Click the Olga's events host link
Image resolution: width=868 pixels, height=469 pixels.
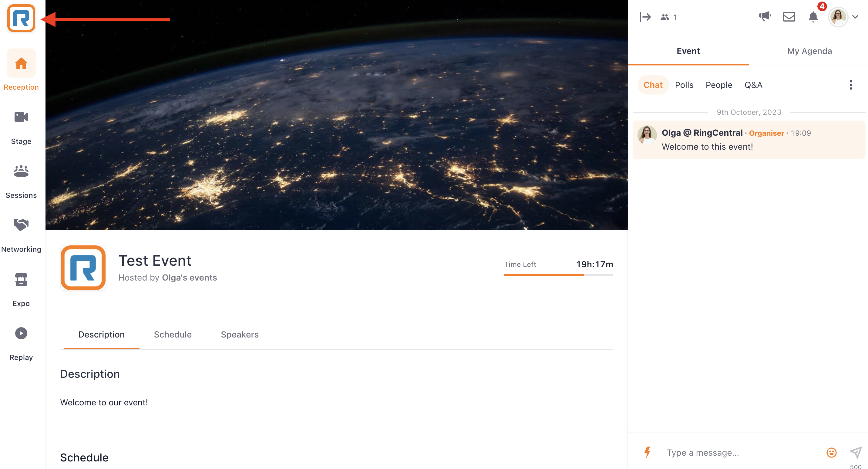189,278
